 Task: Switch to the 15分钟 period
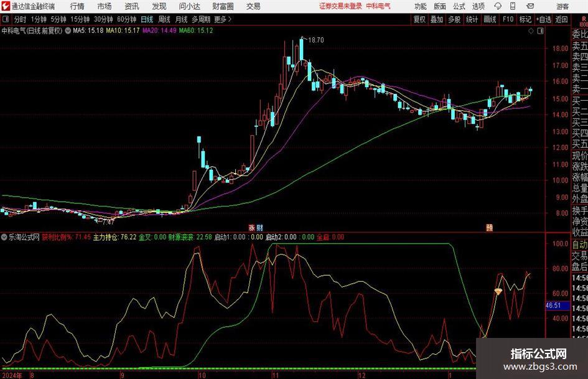(80, 19)
